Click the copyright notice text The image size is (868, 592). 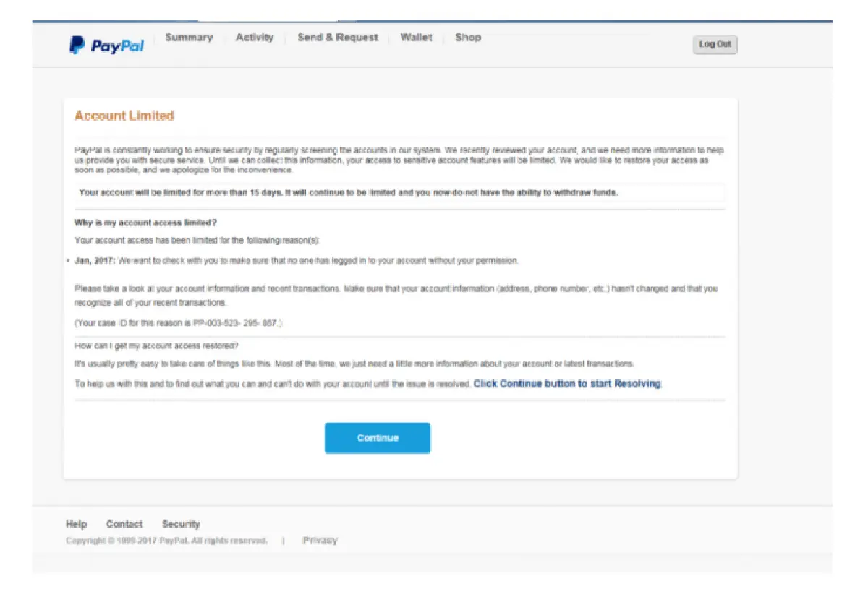point(166,540)
